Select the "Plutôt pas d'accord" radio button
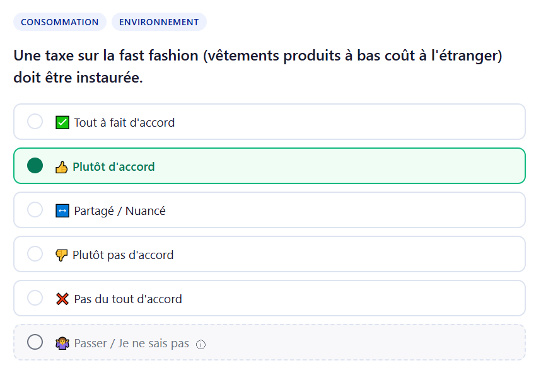This screenshot has height=392, width=541. (x=35, y=254)
